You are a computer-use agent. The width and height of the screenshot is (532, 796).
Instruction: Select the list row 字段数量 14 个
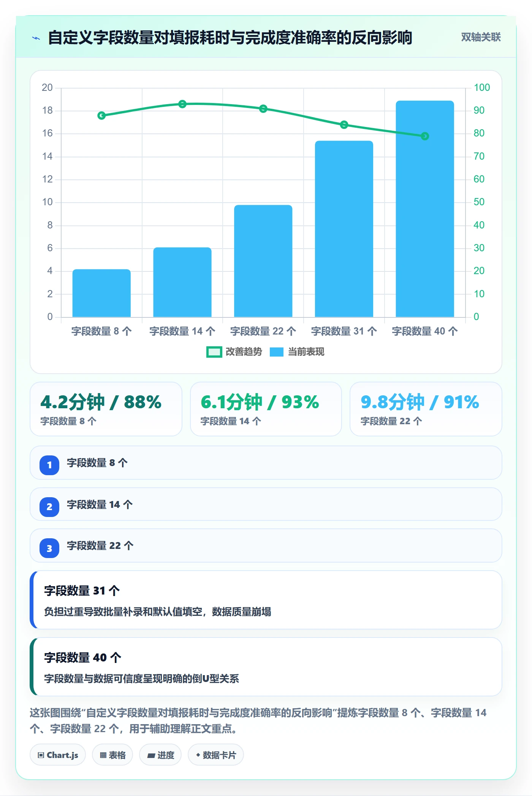pos(266,504)
